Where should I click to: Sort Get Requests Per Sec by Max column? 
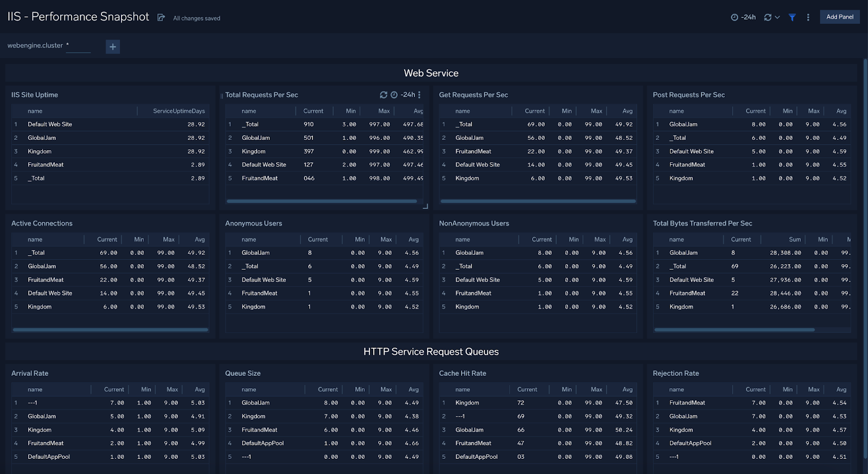pos(596,111)
